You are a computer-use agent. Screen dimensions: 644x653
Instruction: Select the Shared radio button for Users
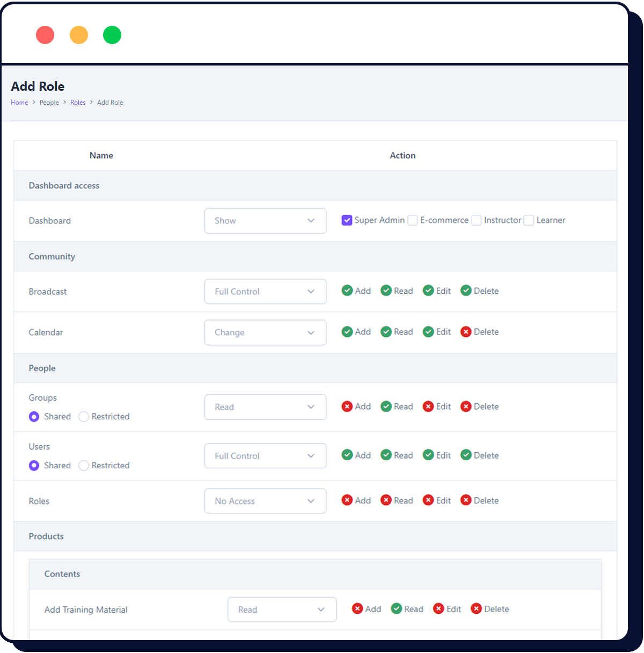(34, 465)
